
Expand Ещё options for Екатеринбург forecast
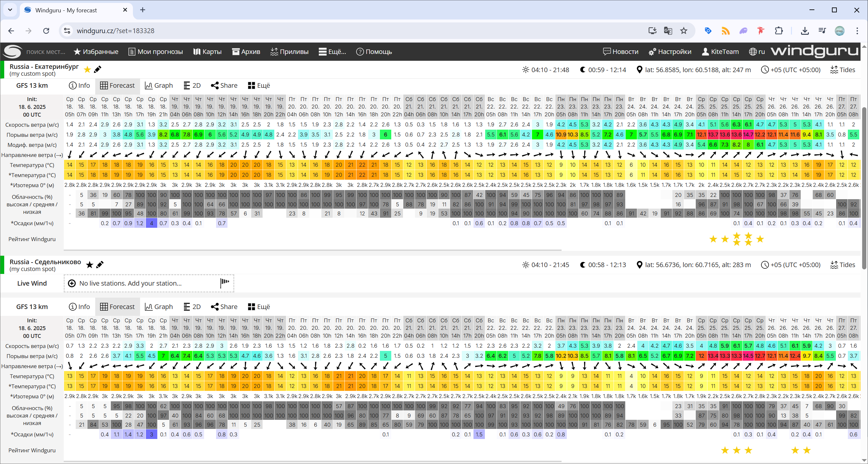pyautogui.click(x=259, y=85)
